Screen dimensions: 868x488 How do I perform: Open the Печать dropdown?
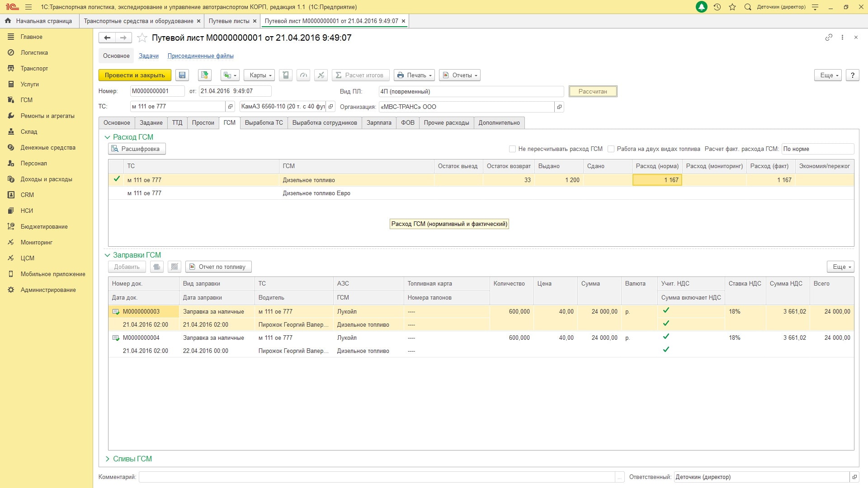[x=414, y=75]
